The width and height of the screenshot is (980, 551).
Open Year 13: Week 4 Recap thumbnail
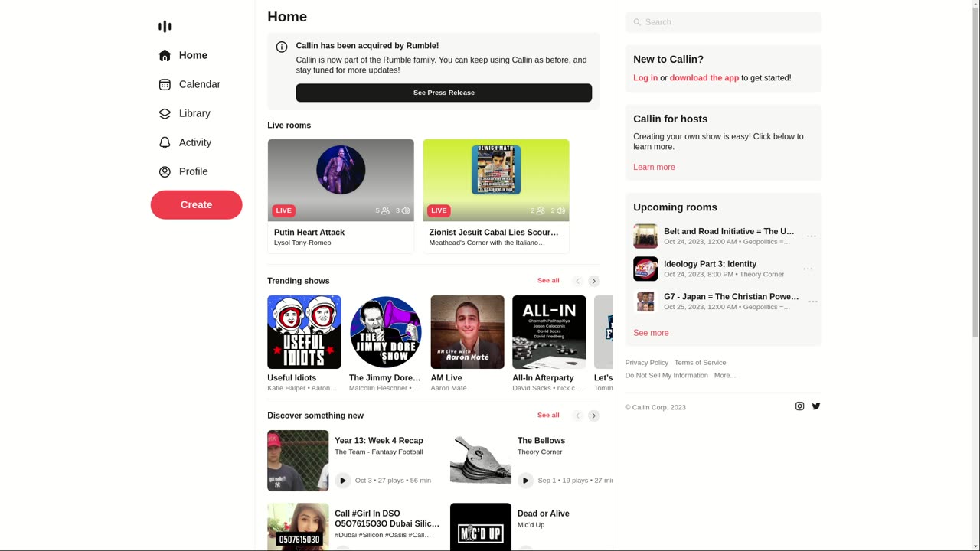(298, 461)
